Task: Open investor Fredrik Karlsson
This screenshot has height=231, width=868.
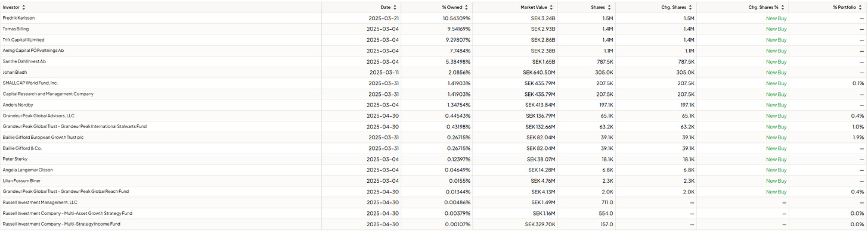Action: [x=19, y=18]
